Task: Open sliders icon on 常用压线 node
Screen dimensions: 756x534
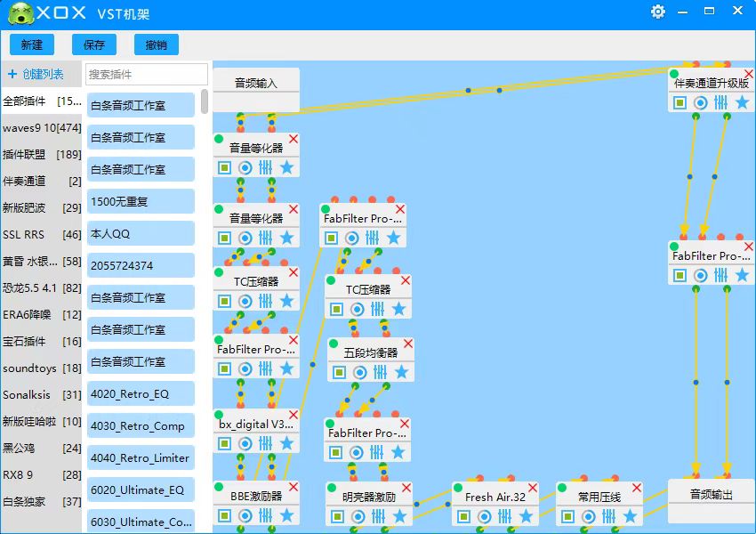Action: click(x=609, y=516)
